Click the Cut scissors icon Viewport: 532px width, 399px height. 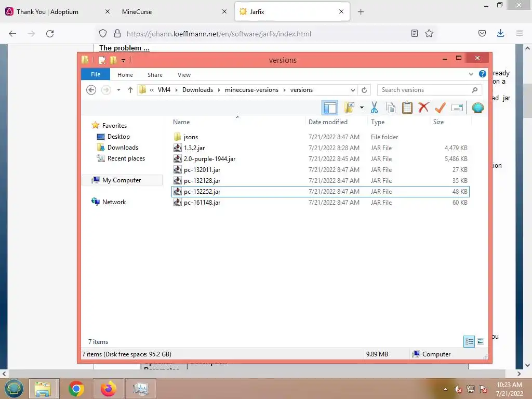[374, 108]
